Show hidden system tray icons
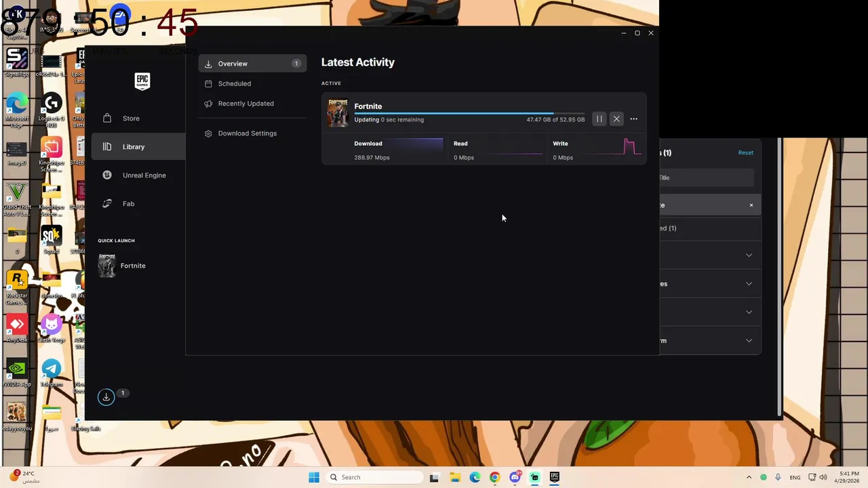This screenshot has width=868, height=488. coord(749,477)
